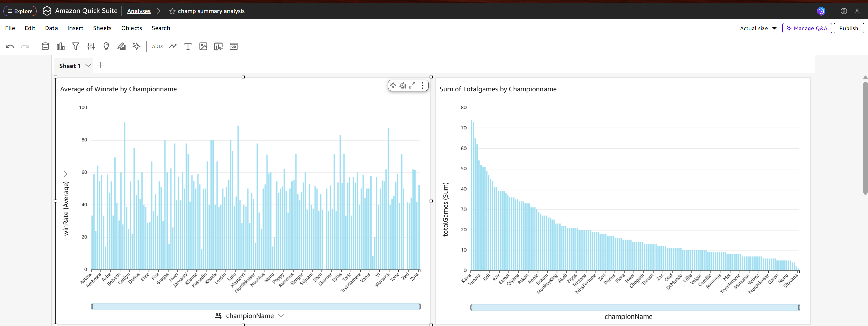Open the Analyses breadcrumb link
Viewport: 868px width, 326px height.
click(x=139, y=11)
